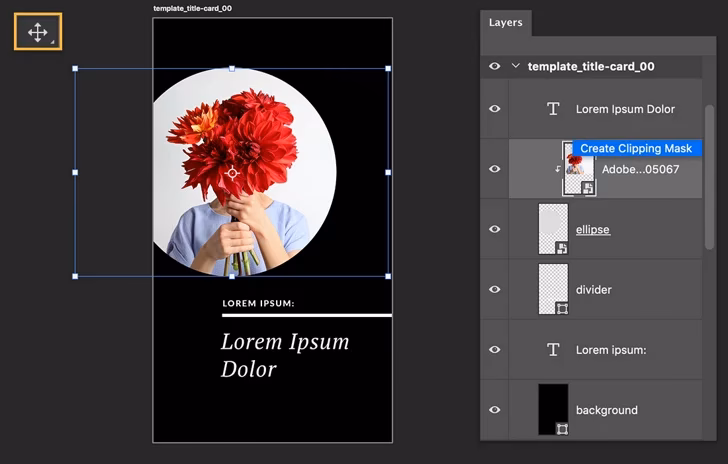The height and width of the screenshot is (464, 728).
Task: Click the text icon of Lorem Ipsum Dolor layer
Action: [x=553, y=109]
